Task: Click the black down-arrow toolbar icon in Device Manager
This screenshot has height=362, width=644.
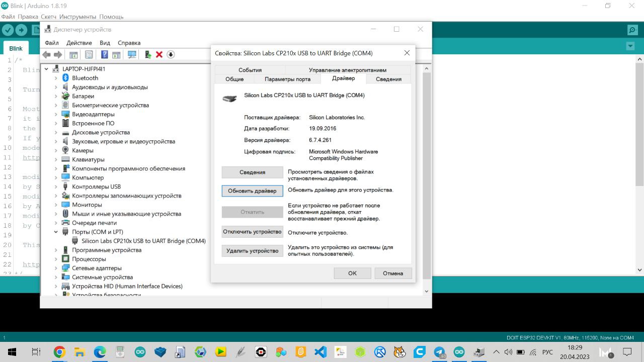Action: click(171, 54)
